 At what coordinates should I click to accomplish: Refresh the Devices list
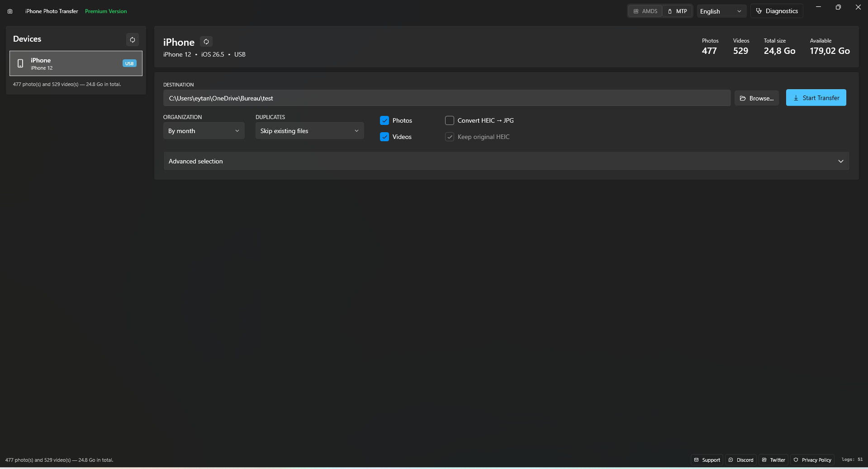click(x=133, y=40)
